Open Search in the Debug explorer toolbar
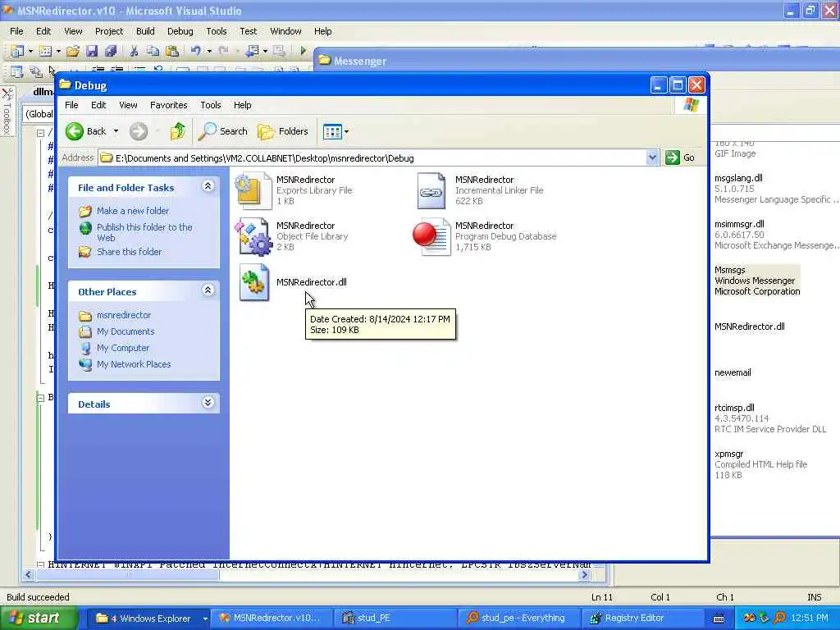Screen dimensions: 840x630 [x=223, y=131]
